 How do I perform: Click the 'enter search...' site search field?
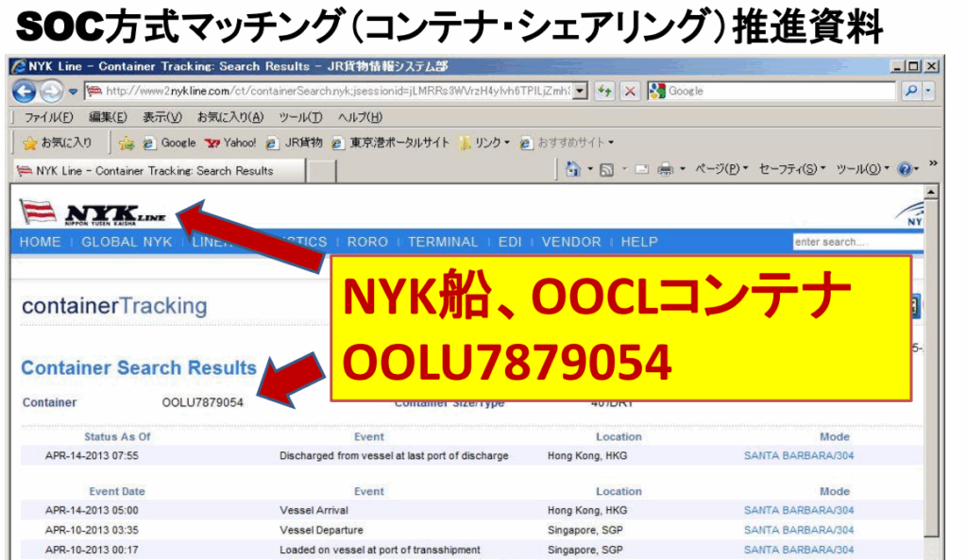pyautogui.click(x=857, y=242)
